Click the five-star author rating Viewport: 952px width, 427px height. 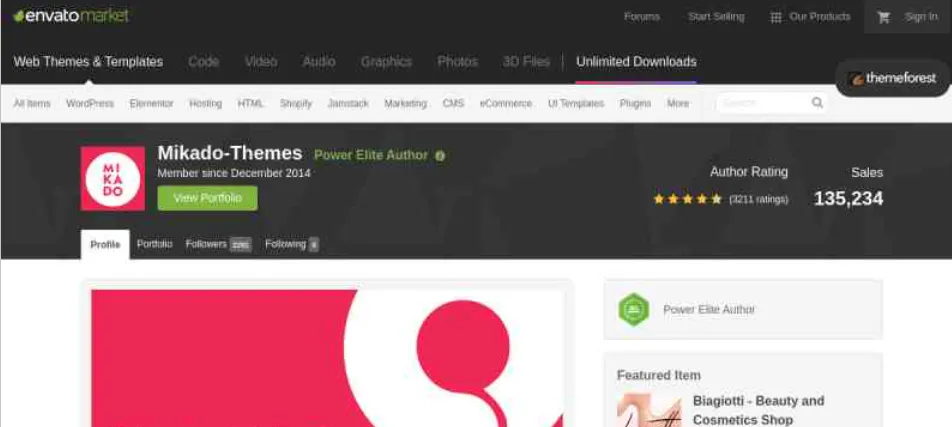tap(687, 199)
